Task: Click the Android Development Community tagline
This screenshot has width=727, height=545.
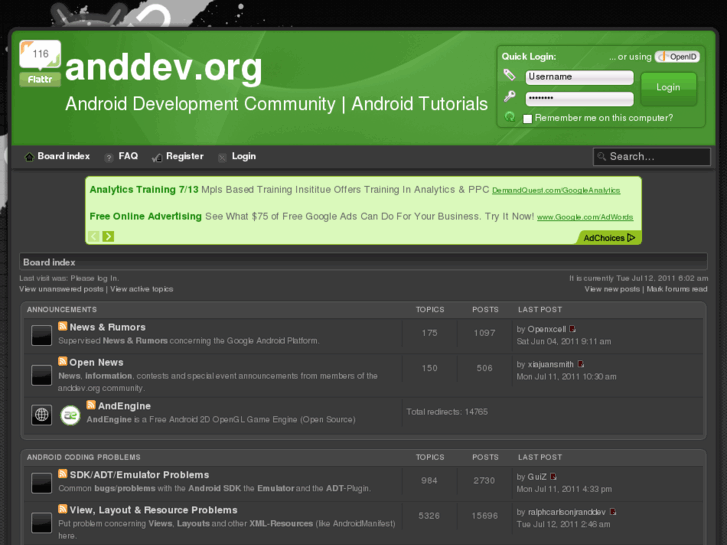Action: point(276,104)
